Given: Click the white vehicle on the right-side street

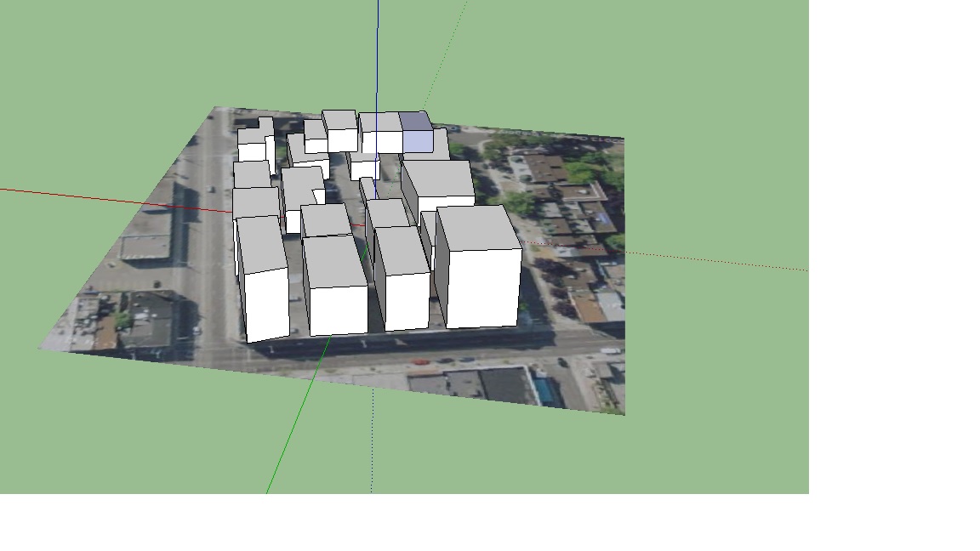Looking at the screenshot, I should click(609, 350).
